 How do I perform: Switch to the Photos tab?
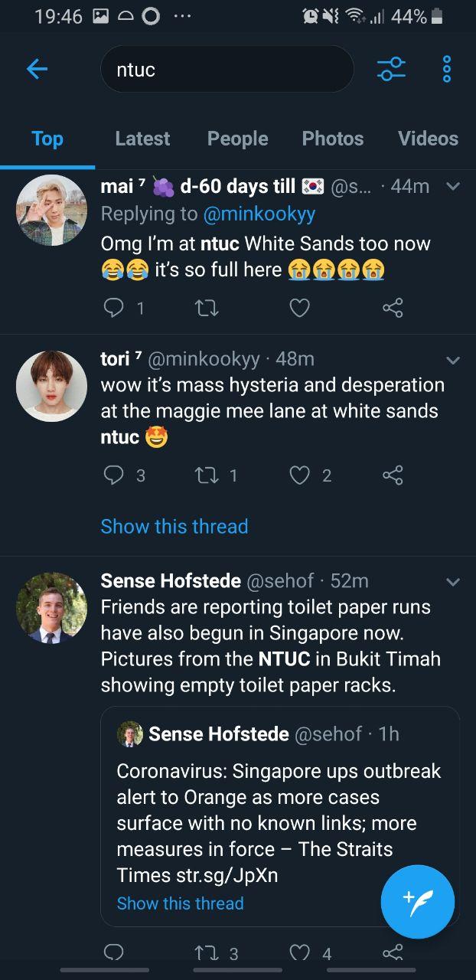tap(332, 139)
